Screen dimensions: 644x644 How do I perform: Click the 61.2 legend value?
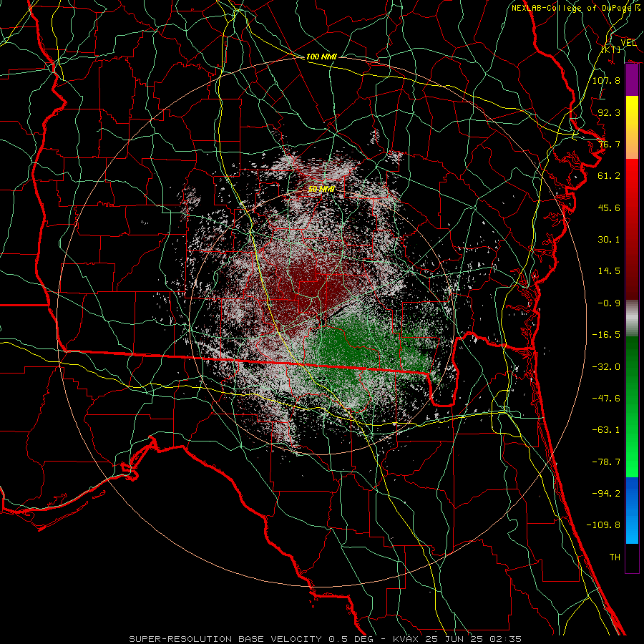coord(609,176)
